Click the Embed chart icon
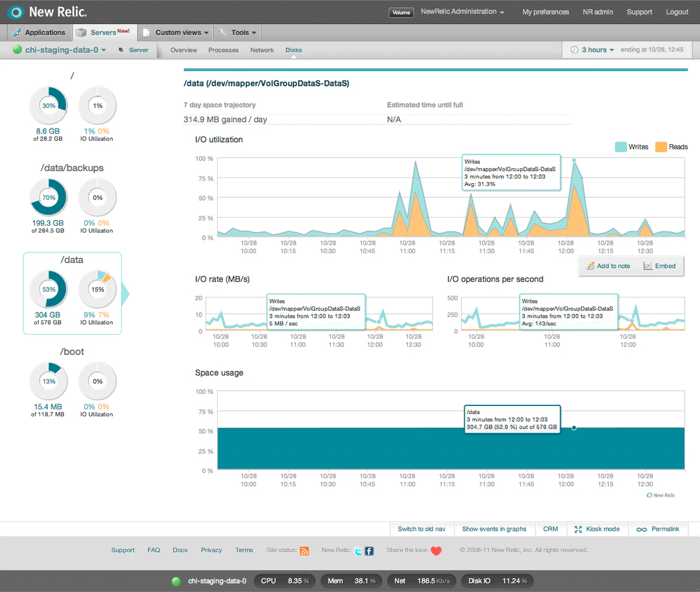 (x=648, y=266)
